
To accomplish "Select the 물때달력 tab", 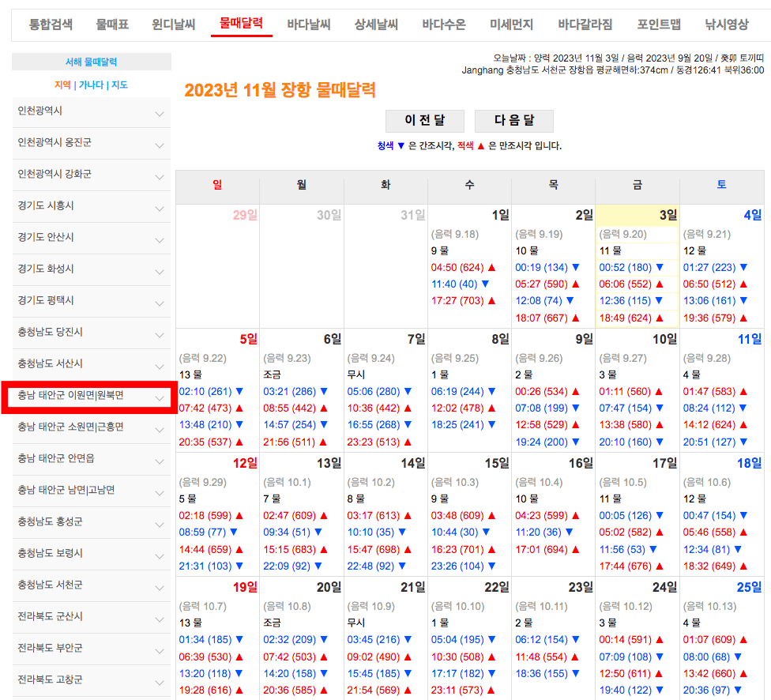I will 241,23.
